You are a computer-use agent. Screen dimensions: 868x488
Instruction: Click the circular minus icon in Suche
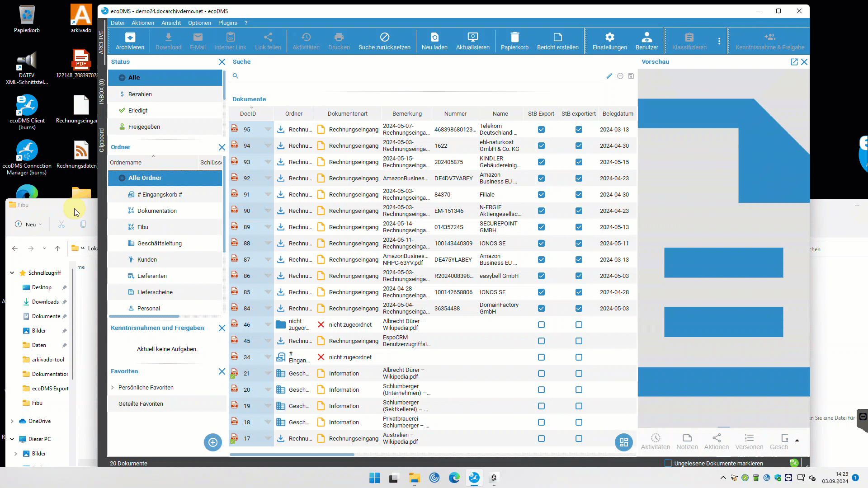coord(620,76)
